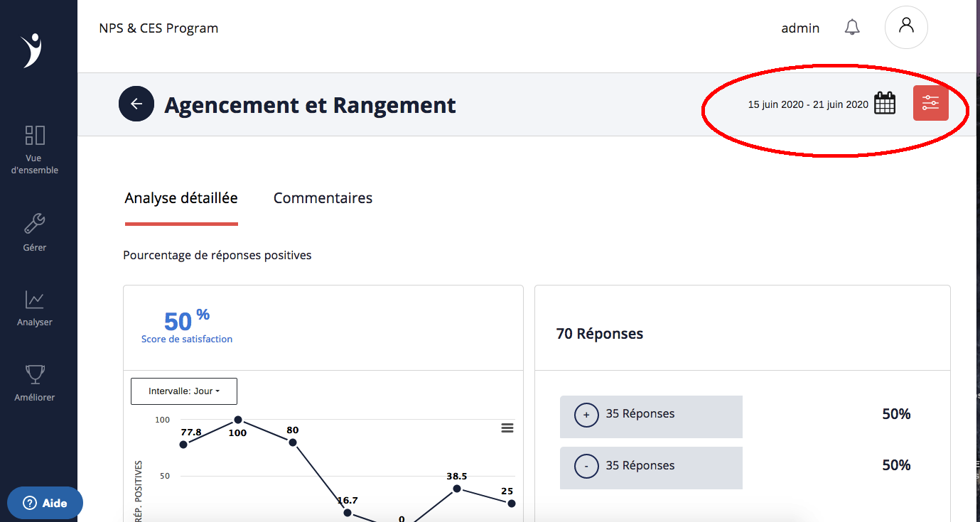This screenshot has height=522, width=980.
Task: Click the Aide help button
Action: point(45,503)
